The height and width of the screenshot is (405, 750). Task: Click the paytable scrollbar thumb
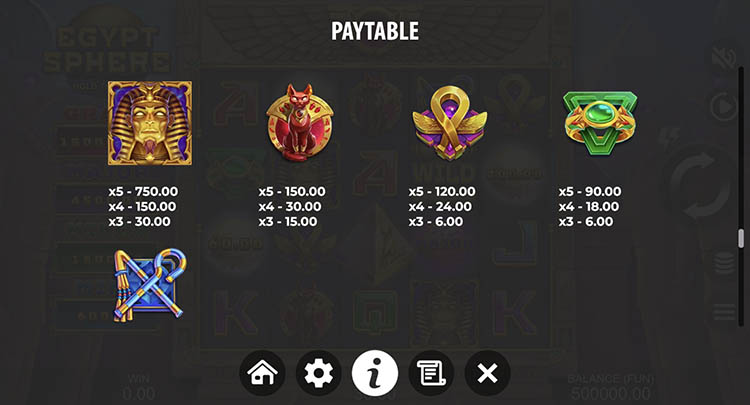(741, 238)
